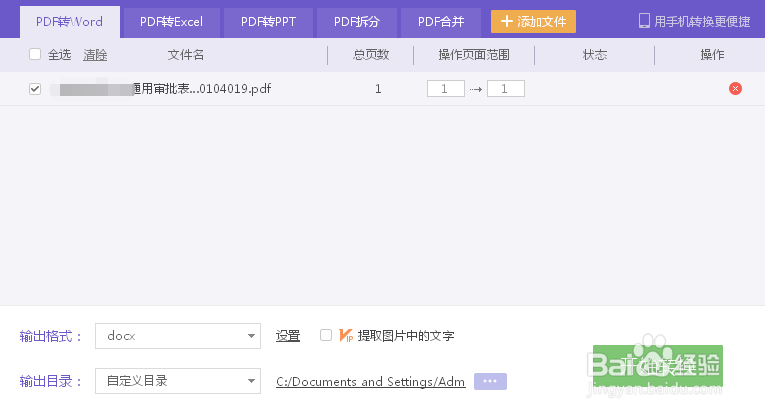This screenshot has height=416, width=765.
Task: Click the 文件名 column header
Action: [x=186, y=55]
